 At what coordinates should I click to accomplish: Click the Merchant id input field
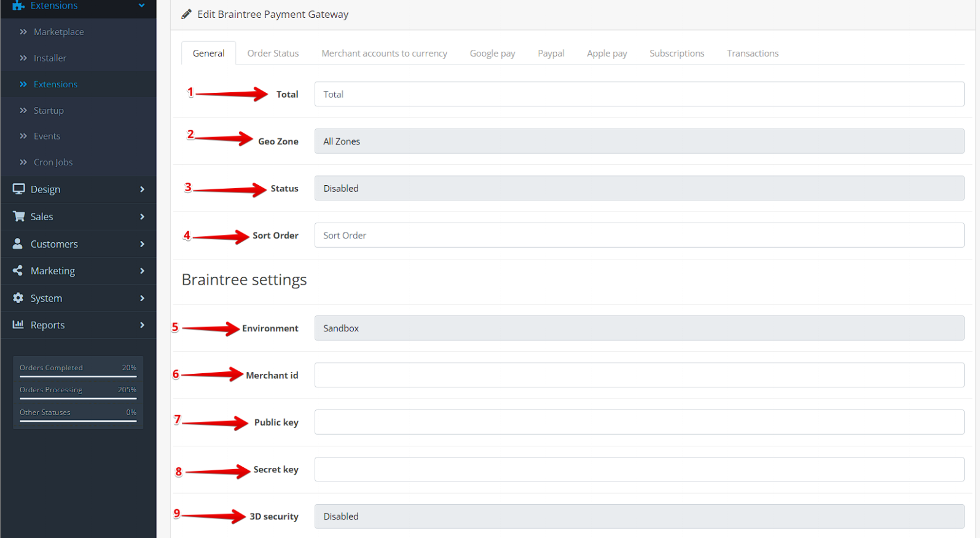click(639, 375)
